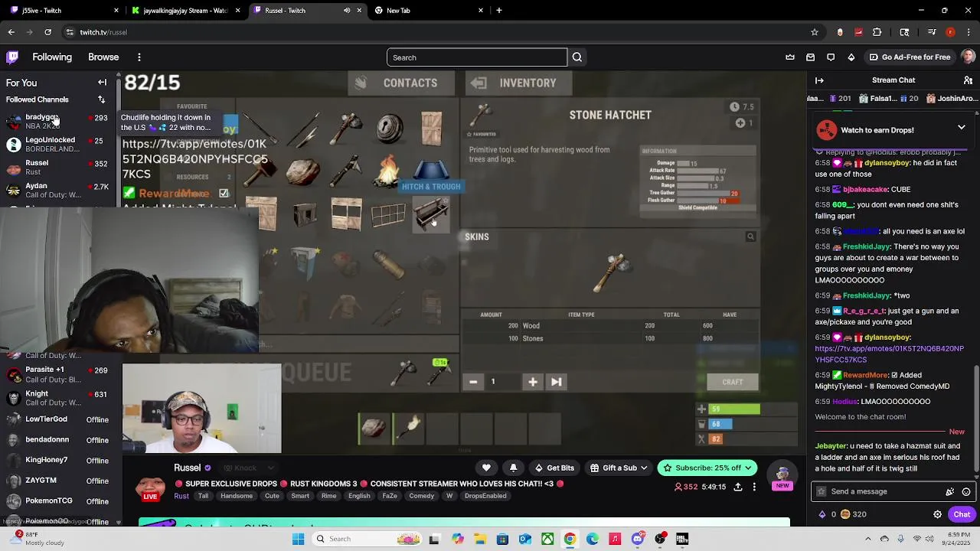Open File Explorer in the taskbar
The height and width of the screenshot is (551, 980).
point(480,539)
